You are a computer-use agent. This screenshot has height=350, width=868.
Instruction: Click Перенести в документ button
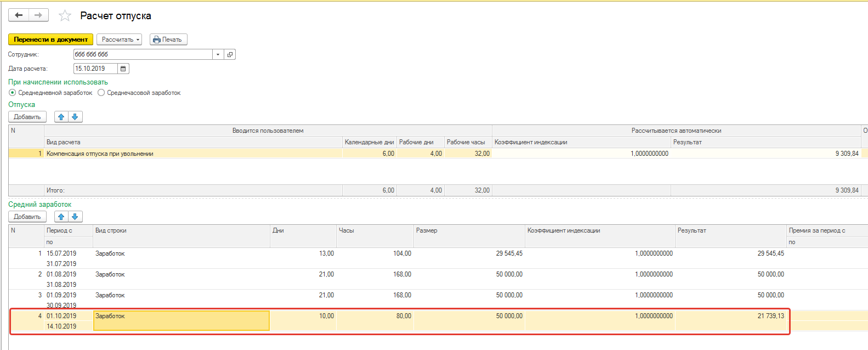50,39
